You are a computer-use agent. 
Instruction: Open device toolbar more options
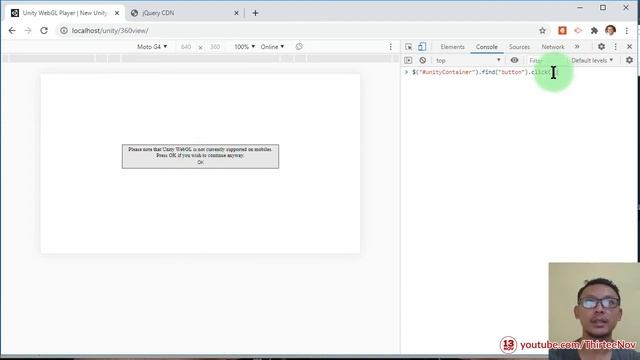[x=391, y=47]
